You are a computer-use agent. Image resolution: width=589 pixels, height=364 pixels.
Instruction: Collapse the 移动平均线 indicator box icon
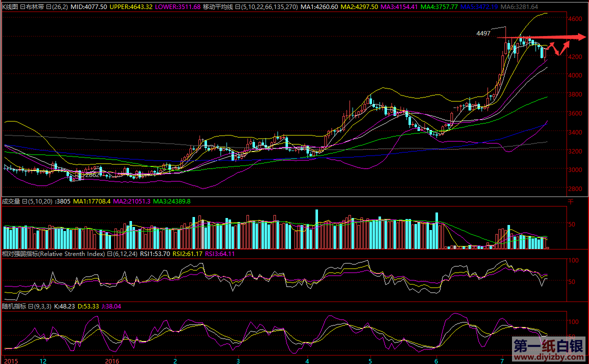[x=237, y=7]
